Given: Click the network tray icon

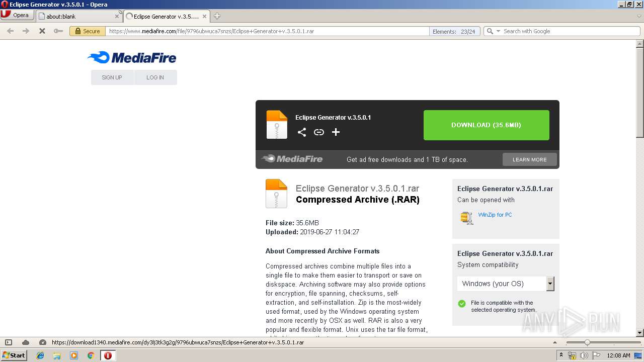Looking at the screenshot, I should click(x=572, y=355).
